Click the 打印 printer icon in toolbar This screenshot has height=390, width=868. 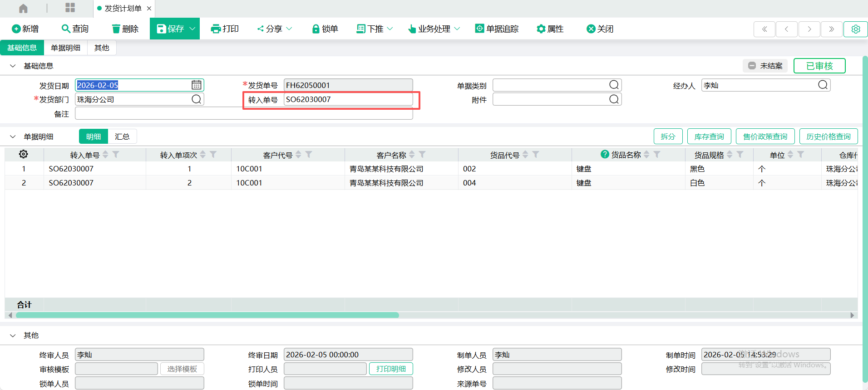click(x=216, y=29)
